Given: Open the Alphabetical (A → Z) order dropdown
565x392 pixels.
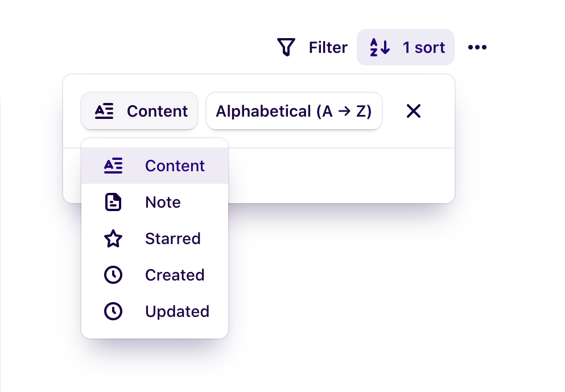Looking at the screenshot, I should point(294,111).
